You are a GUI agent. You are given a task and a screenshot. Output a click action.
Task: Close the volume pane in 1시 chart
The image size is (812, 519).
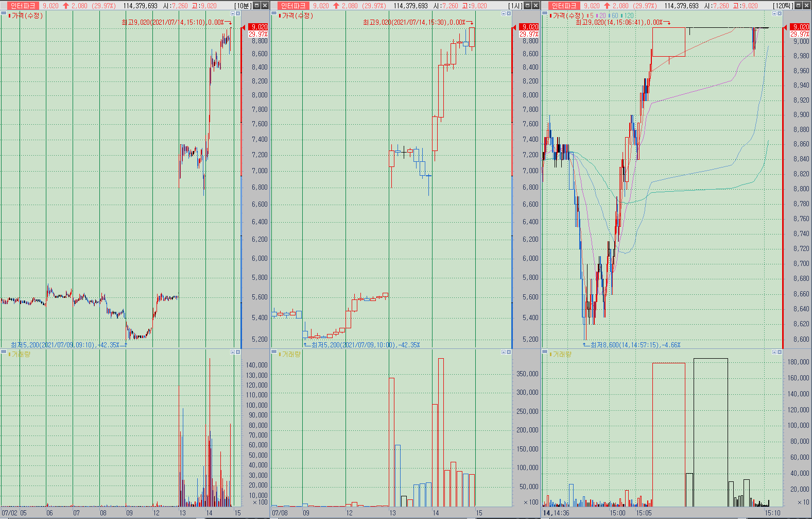pos(509,352)
